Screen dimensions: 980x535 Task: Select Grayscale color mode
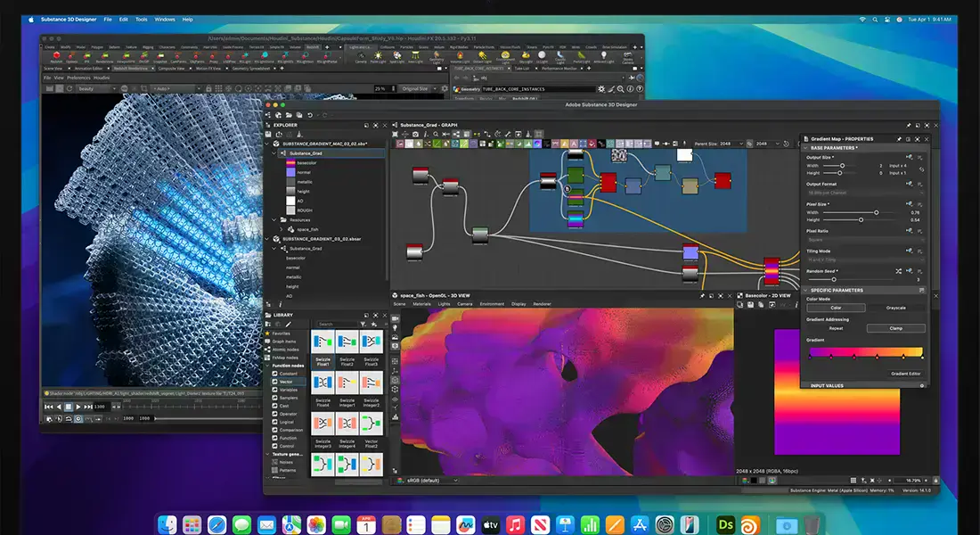895,308
